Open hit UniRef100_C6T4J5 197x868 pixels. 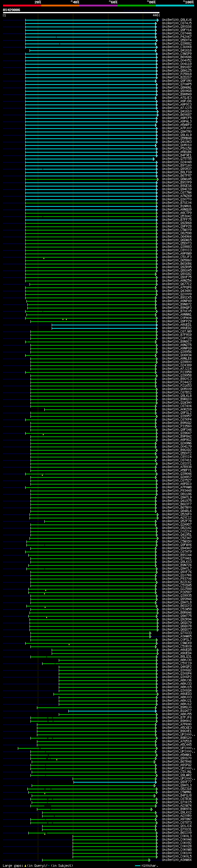tap(177, 23)
